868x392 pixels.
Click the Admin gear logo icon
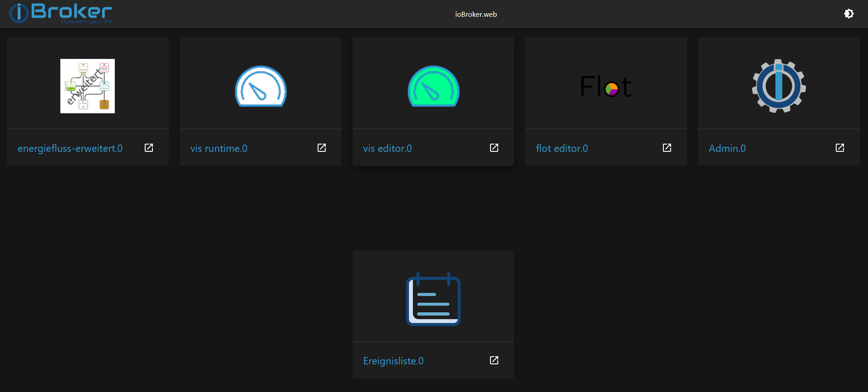[x=779, y=86]
